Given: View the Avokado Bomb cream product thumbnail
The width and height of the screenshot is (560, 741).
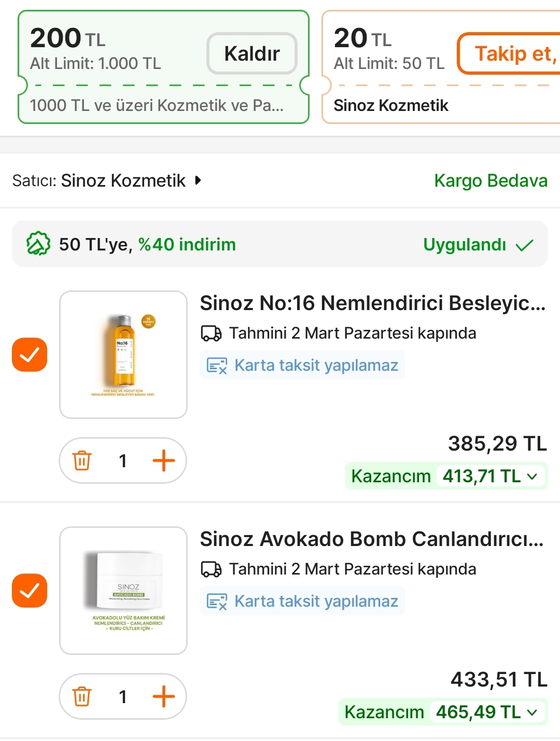Looking at the screenshot, I should [x=123, y=591].
